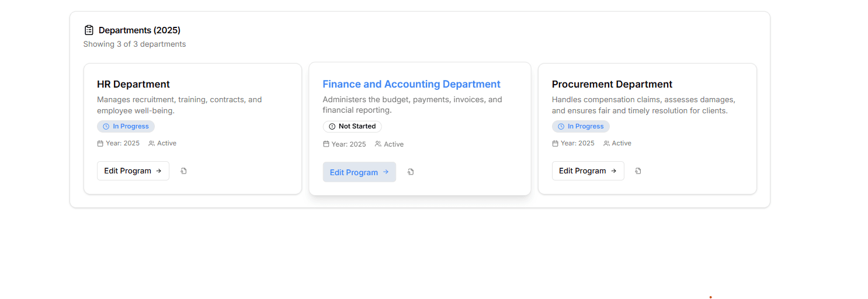Click the calendar icon in Procurement Department card
Image resolution: width=868 pixels, height=299 pixels.
555,143
